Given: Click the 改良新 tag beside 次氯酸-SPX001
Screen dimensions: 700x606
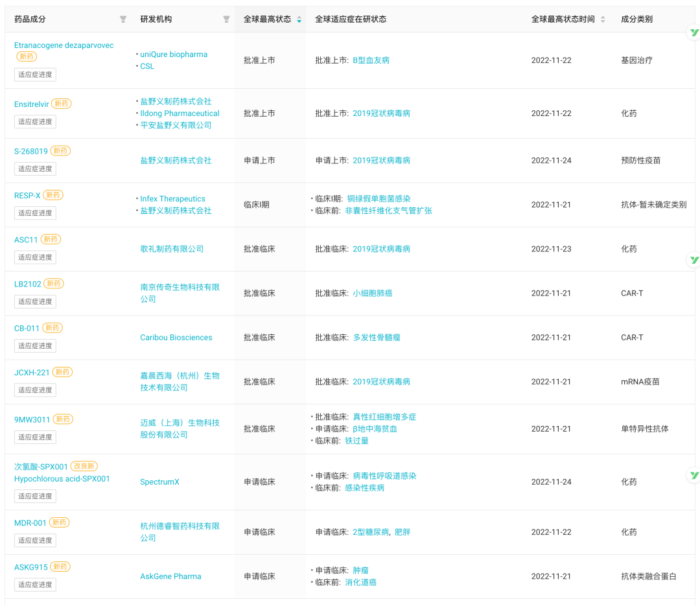Looking at the screenshot, I should tap(84, 467).
